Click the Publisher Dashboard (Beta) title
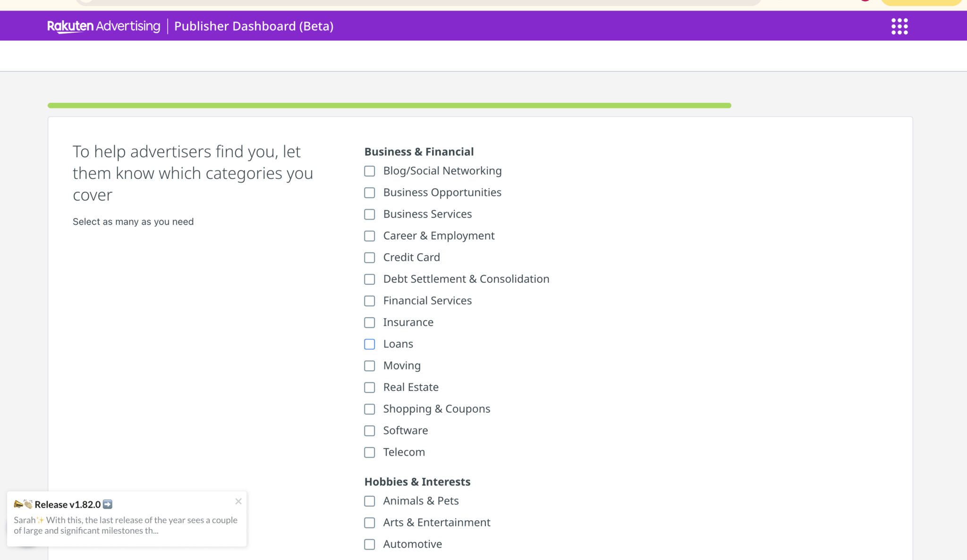Viewport: 967px width, 560px height. click(x=254, y=26)
